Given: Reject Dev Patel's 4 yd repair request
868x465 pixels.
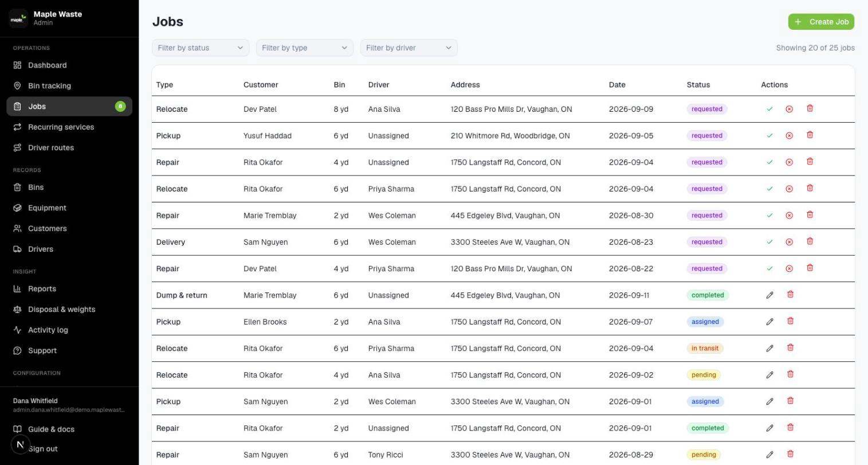Looking at the screenshot, I should point(789,268).
